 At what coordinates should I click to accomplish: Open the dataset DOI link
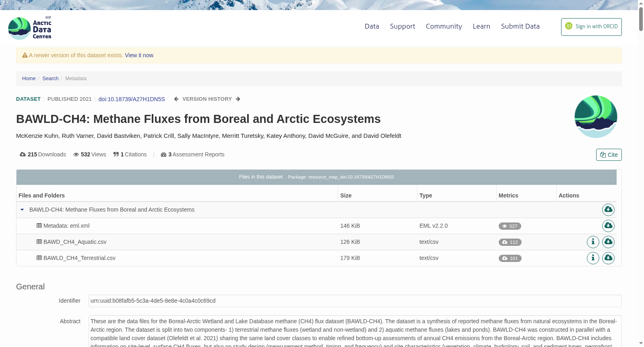click(132, 99)
